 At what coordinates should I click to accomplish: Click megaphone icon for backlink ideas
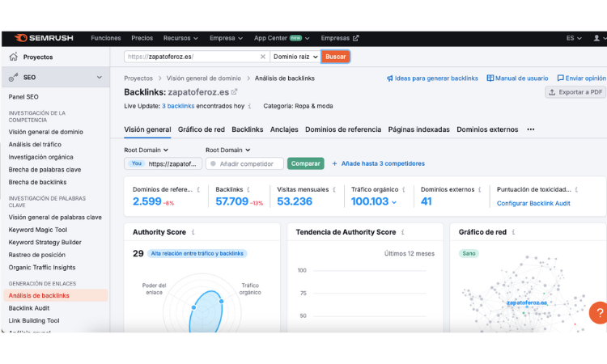pos(389,78)
